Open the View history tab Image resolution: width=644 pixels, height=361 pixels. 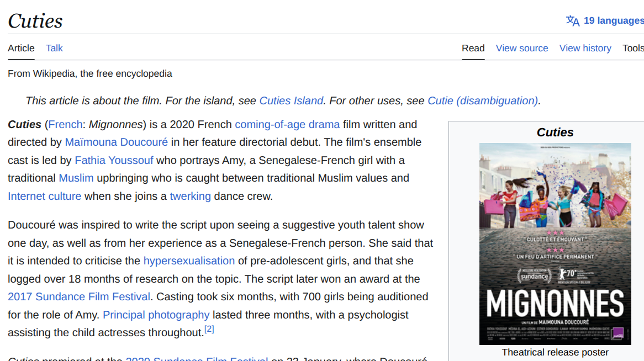tap(585, 48)
